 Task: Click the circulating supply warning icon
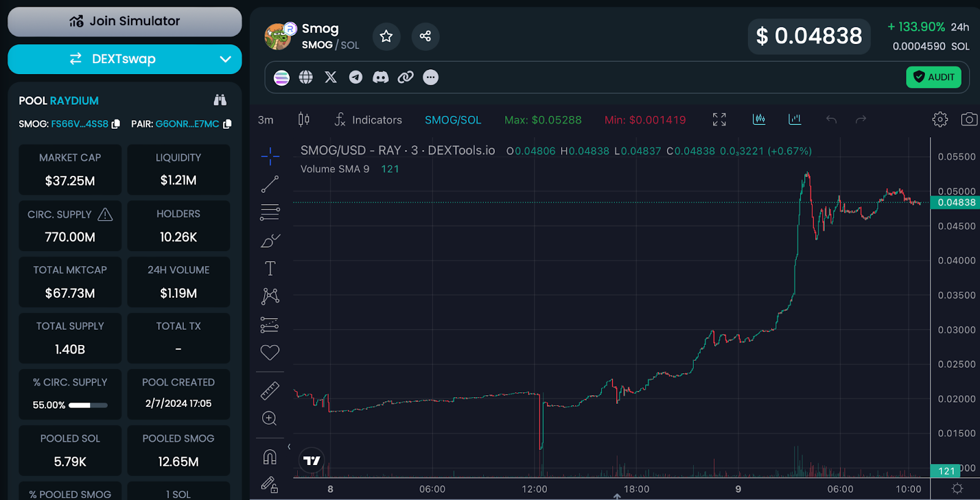pos(105,214)
